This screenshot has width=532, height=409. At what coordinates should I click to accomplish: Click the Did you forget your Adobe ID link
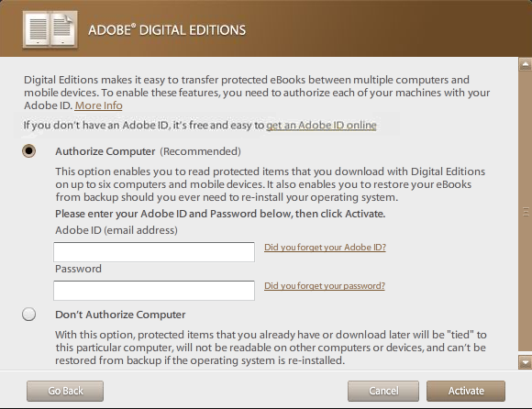pos(325,248)
